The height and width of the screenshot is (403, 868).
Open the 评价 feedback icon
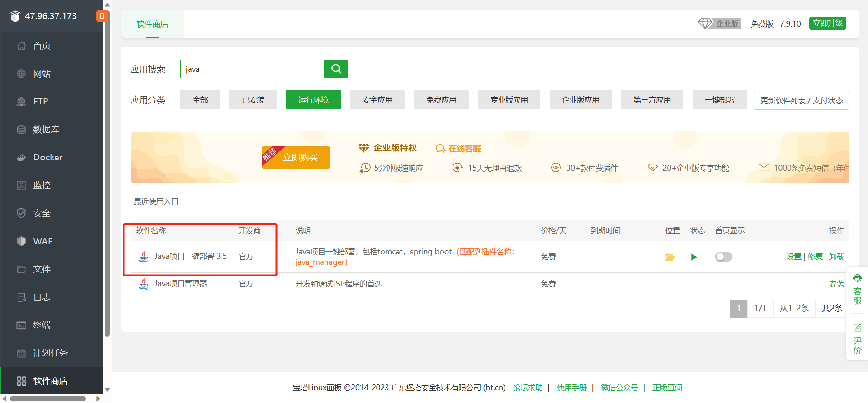[857, 339]
